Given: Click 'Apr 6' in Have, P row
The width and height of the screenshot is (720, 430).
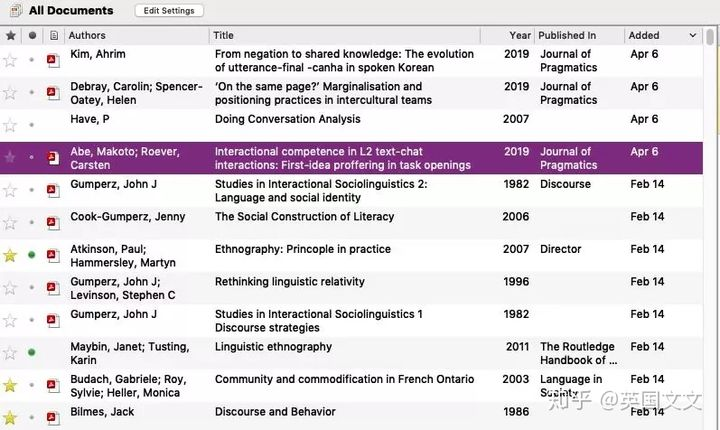Looking at the screenshot, I should point(644,119).
